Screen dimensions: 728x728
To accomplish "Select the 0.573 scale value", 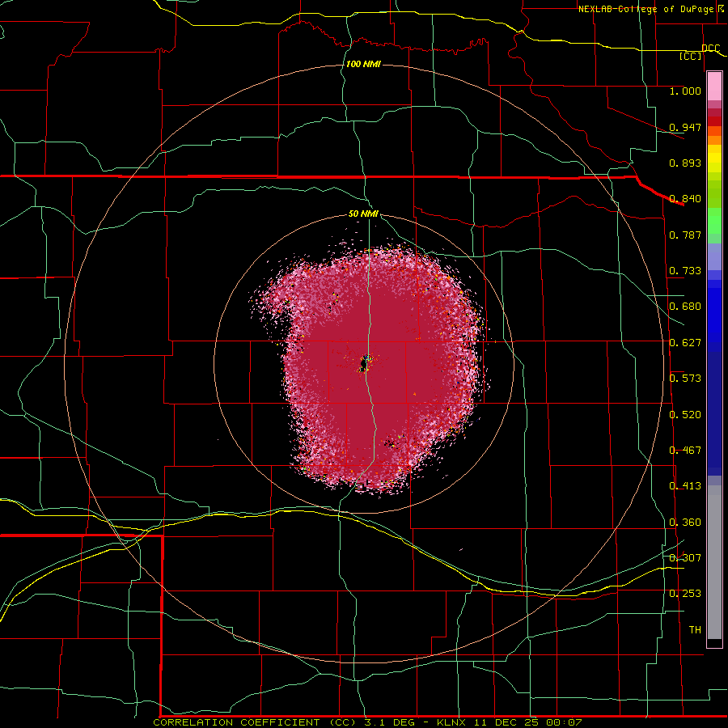I will (685, 379).
